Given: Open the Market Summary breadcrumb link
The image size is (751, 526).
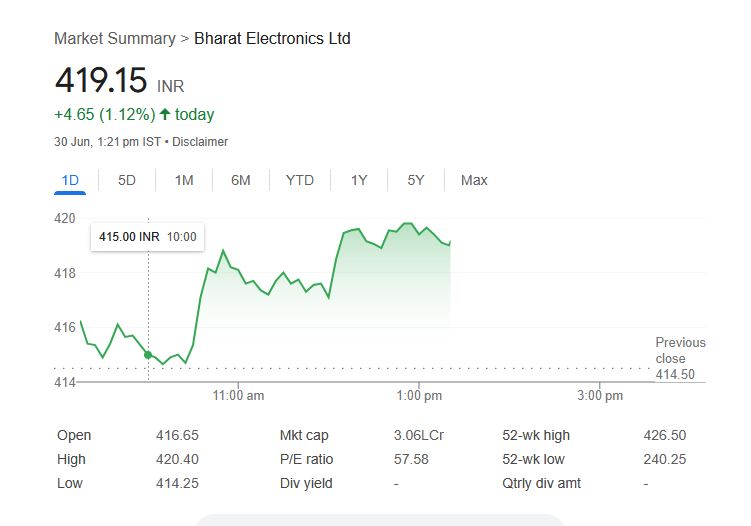Looking at the screenshot, I should [x=114, y=39].
